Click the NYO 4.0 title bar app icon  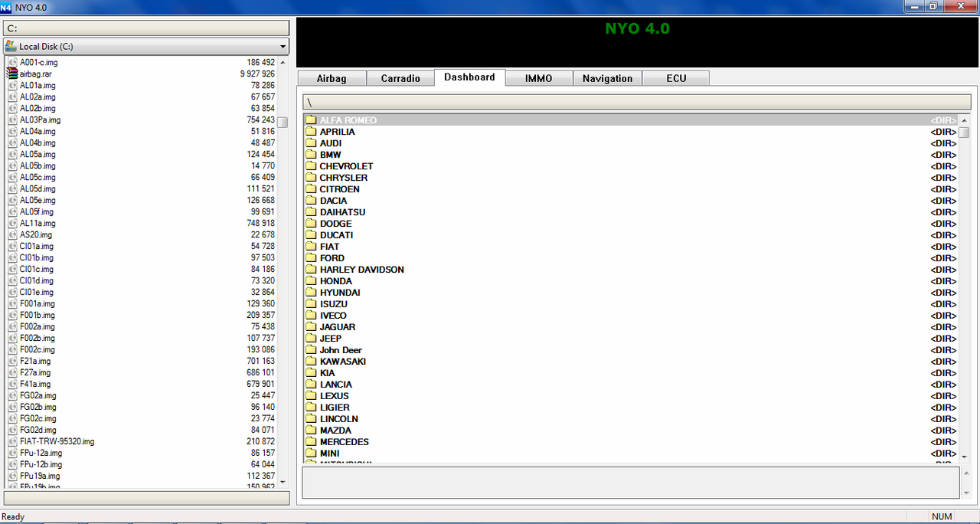click(x=6, y=7)
